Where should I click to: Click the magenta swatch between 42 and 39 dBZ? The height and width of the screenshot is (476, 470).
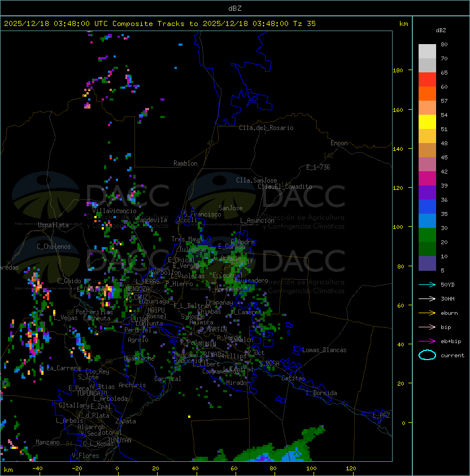427,179
